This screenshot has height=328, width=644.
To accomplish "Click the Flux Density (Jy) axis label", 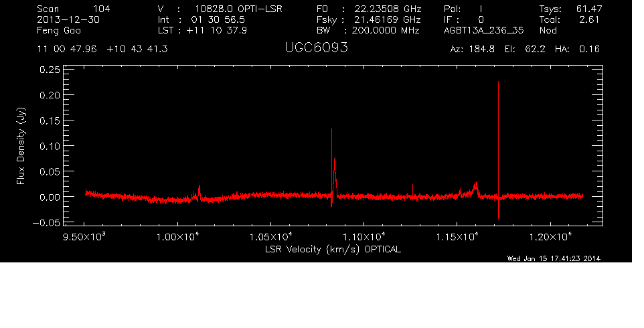I will tap(21, 146).
